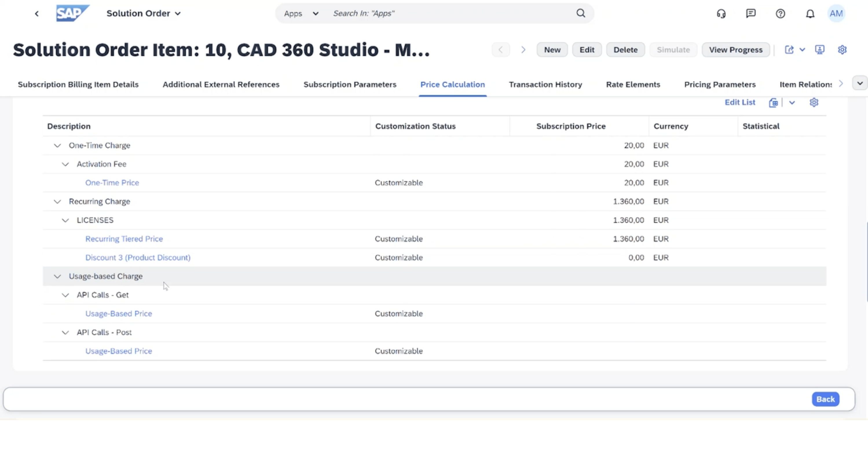Click the Apps search input field
The width and height of the screenshot is (868, 452).
pos(448,14)
